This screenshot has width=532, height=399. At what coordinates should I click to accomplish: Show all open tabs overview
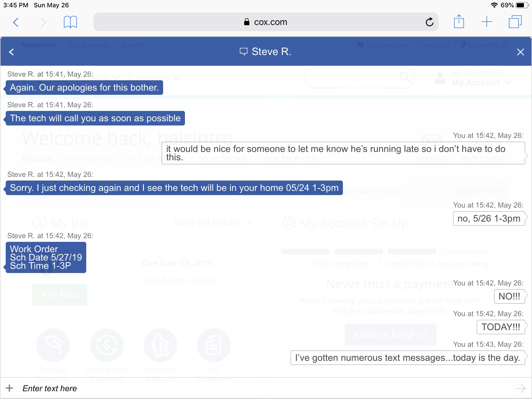(515, 22)
